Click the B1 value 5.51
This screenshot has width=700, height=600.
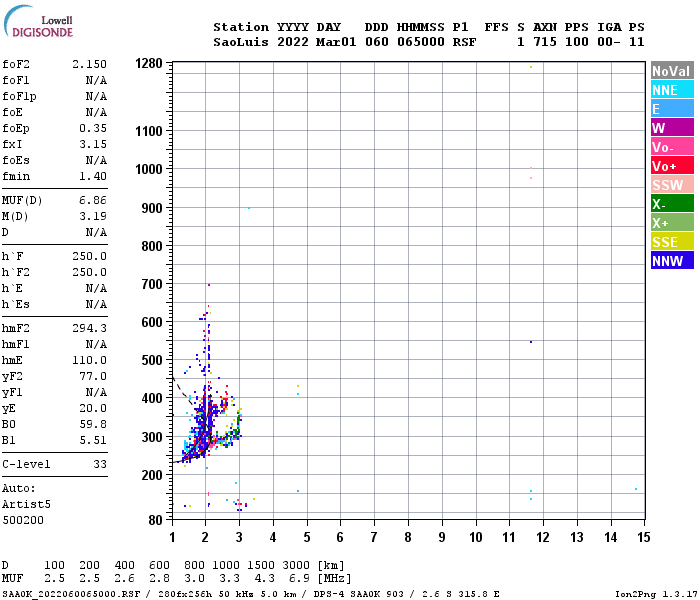(93, 441)
